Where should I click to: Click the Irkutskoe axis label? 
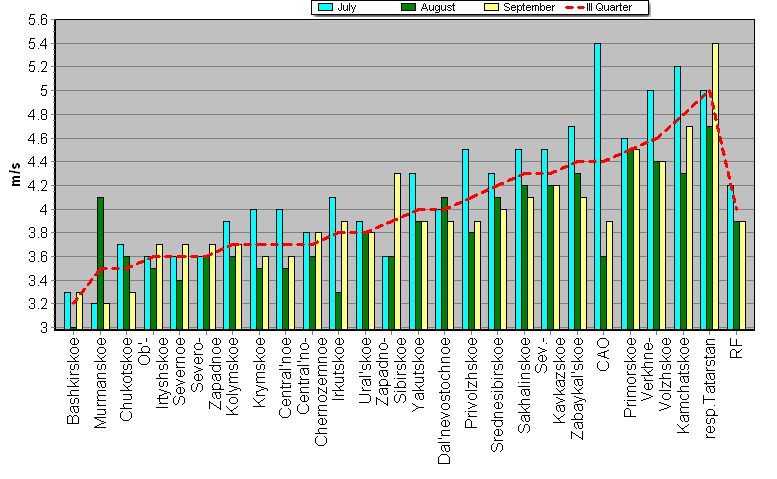[x=338, y=369]
